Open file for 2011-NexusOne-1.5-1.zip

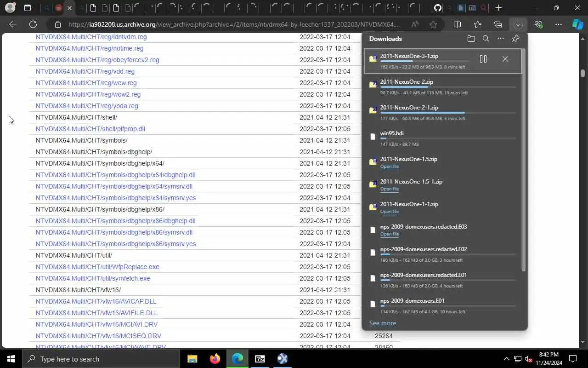click(390, 189)
